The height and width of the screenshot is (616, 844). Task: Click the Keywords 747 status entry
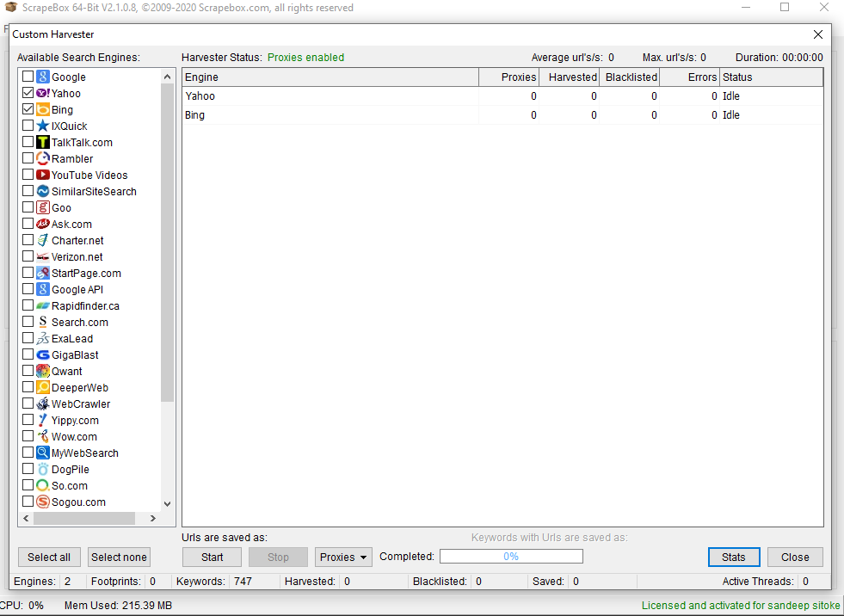[214, 582]
